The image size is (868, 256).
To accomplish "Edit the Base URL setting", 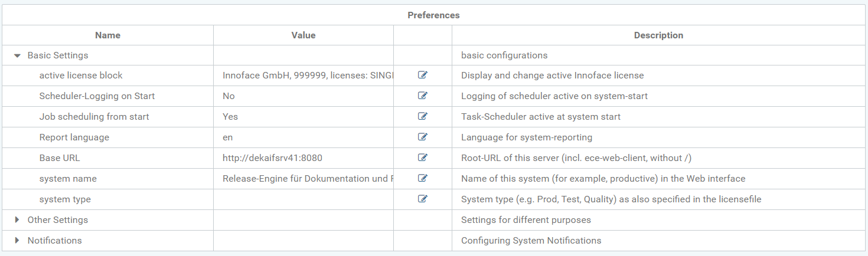I will [x=422, y=157].
